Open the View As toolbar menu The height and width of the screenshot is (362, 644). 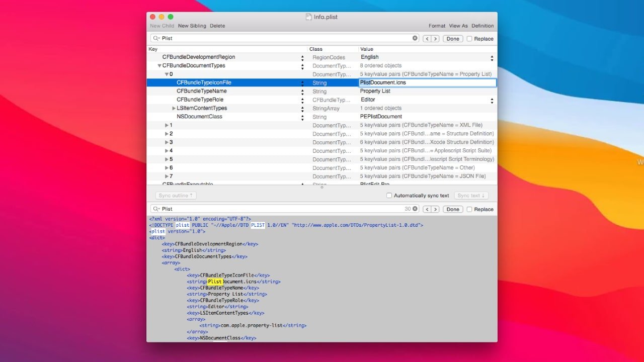[458, 26]
